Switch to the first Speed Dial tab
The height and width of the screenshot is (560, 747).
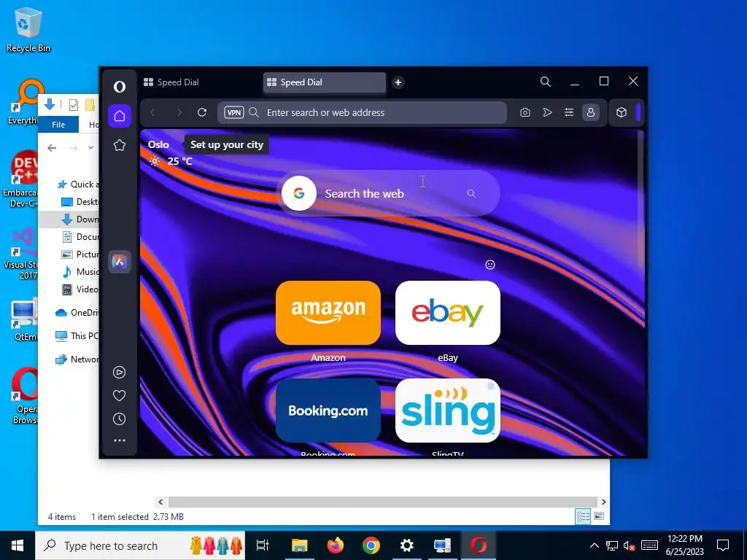200,82
